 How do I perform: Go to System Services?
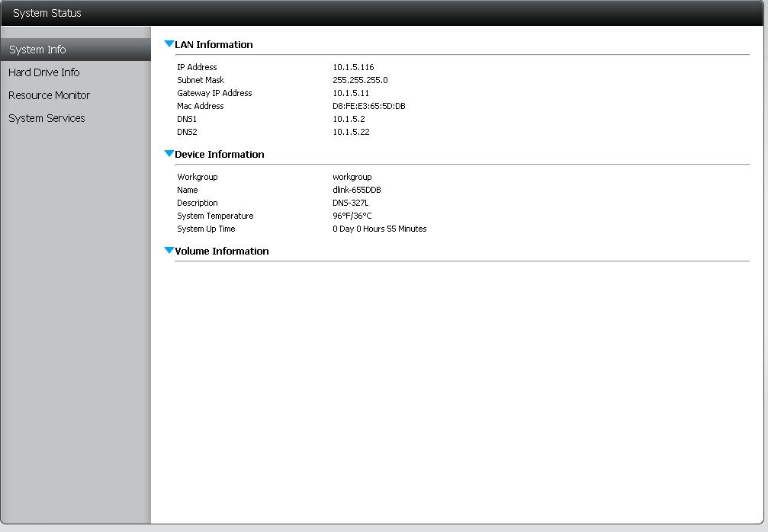47,118
